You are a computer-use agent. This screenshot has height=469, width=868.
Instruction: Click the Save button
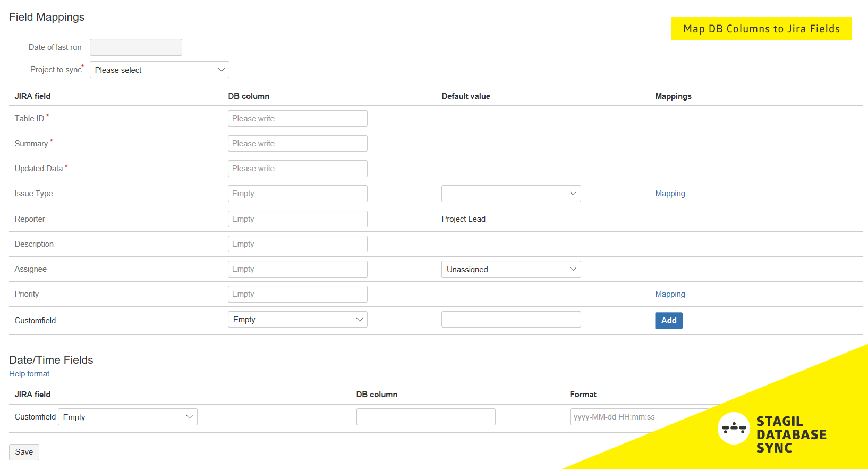[24, 452]
